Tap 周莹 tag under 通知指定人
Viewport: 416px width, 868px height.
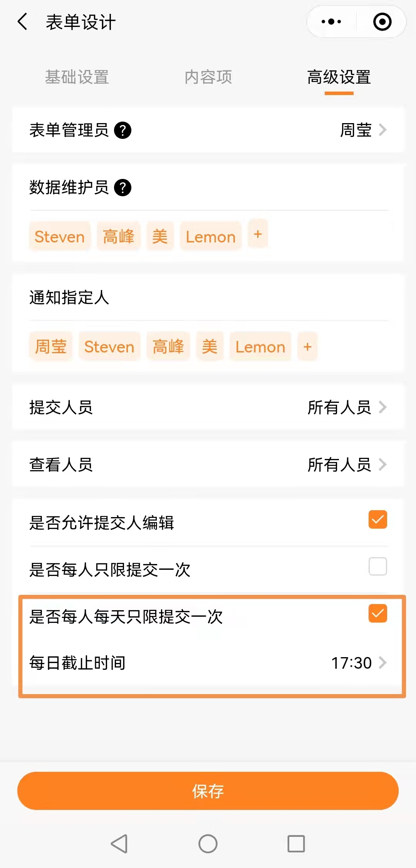pyautogui.click(x=51, y=347)
